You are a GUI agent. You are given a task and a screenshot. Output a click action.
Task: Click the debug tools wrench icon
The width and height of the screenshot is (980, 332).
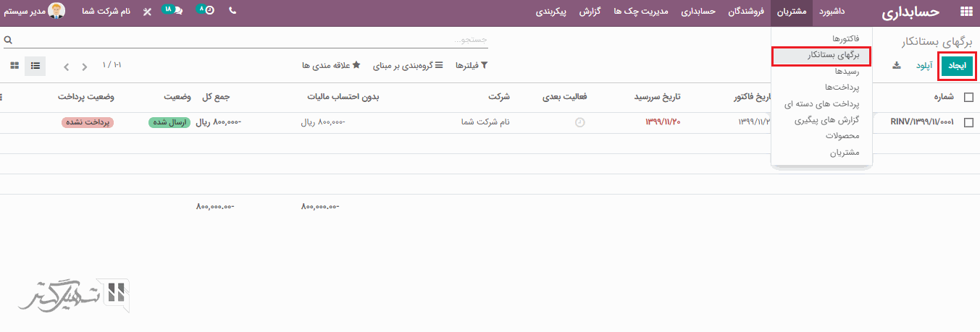tap(148, 12)
